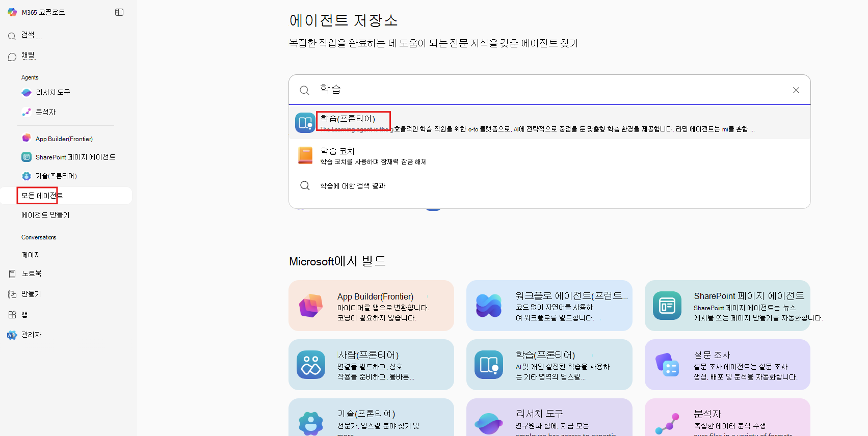This screenshot has width=868, height=436.
Task: Open the 기술(프론티어) card title in grid
Action: pos(366,414)
